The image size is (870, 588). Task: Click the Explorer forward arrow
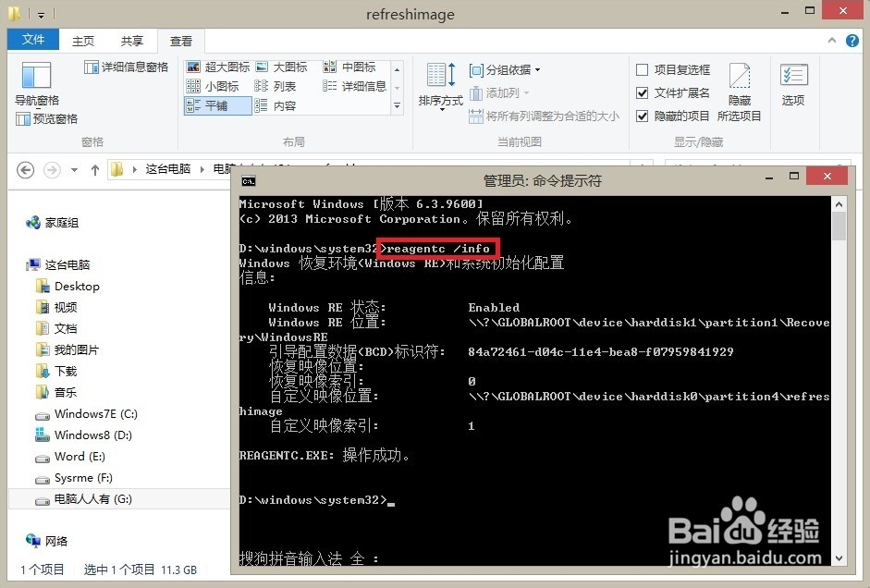coord(52,170)
